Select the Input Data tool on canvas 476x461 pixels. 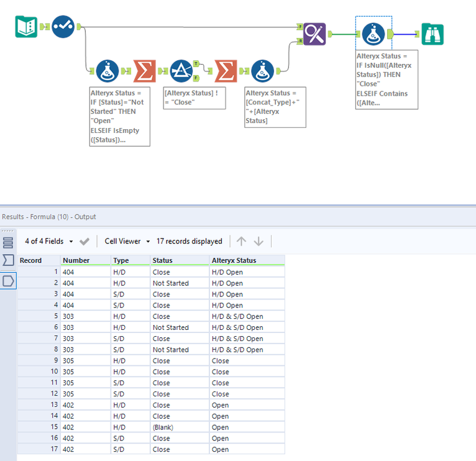26,27
